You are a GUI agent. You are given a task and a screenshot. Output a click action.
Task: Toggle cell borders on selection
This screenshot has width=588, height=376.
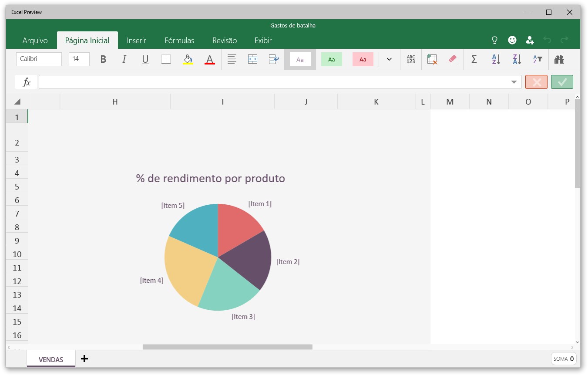coord(166,59)
